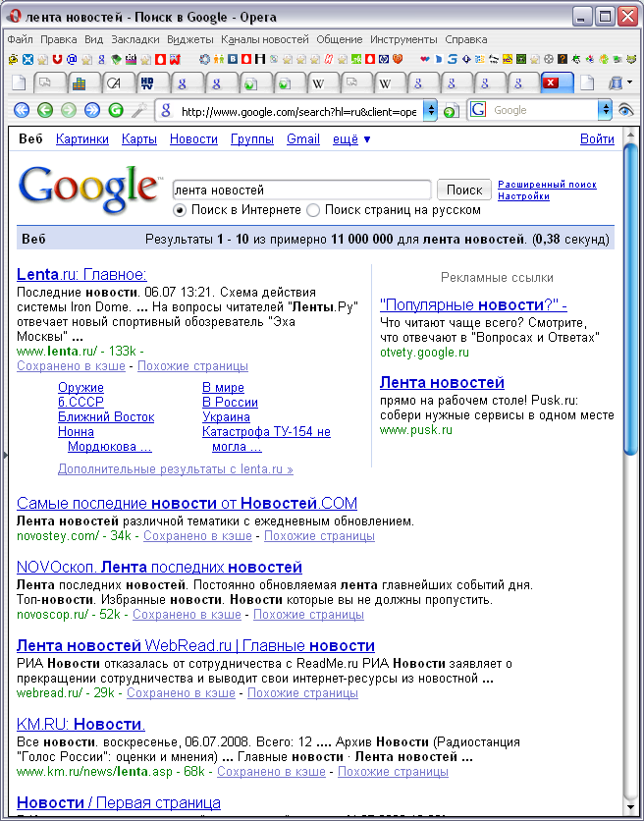Click the blue @ bookmark icon
This screenshot has height=821, width=644.
[x=72, y=59]
